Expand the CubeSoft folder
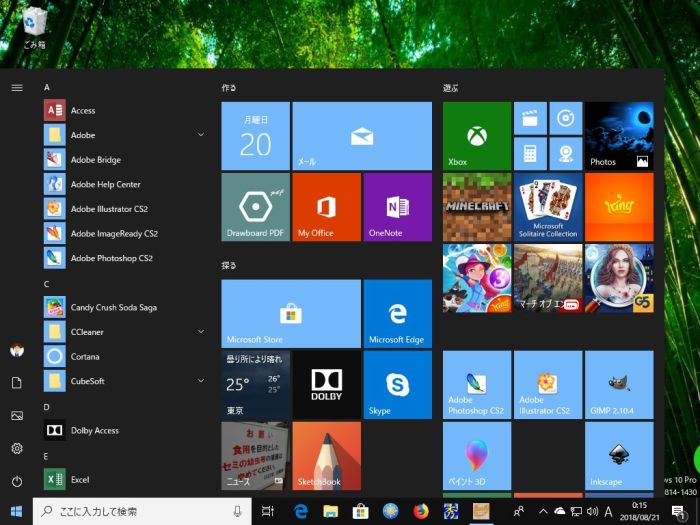700x525 pixels. pyautogui.click(x=201, y=380)
